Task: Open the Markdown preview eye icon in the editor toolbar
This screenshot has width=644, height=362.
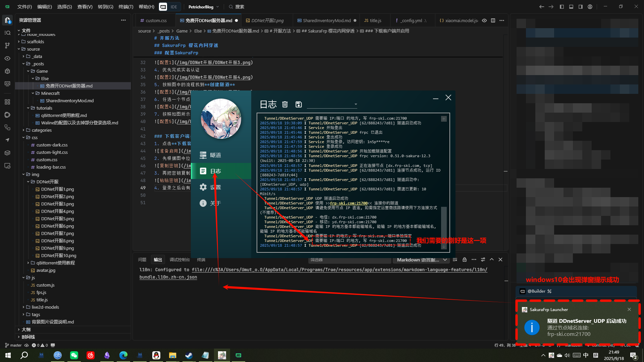Action: (484, 20)
